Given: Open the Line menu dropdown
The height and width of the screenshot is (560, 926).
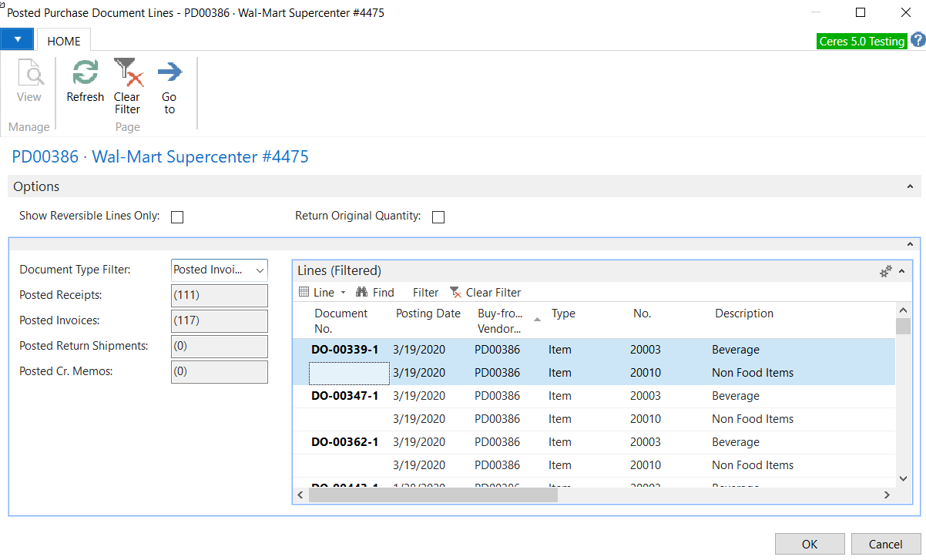Looking at the screenshot, I should point(323,293).
